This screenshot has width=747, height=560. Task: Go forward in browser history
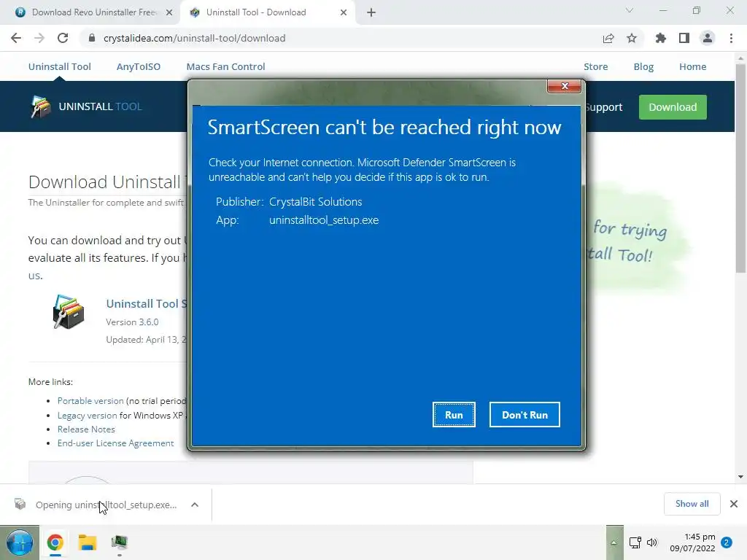click(x=39, y=38)
